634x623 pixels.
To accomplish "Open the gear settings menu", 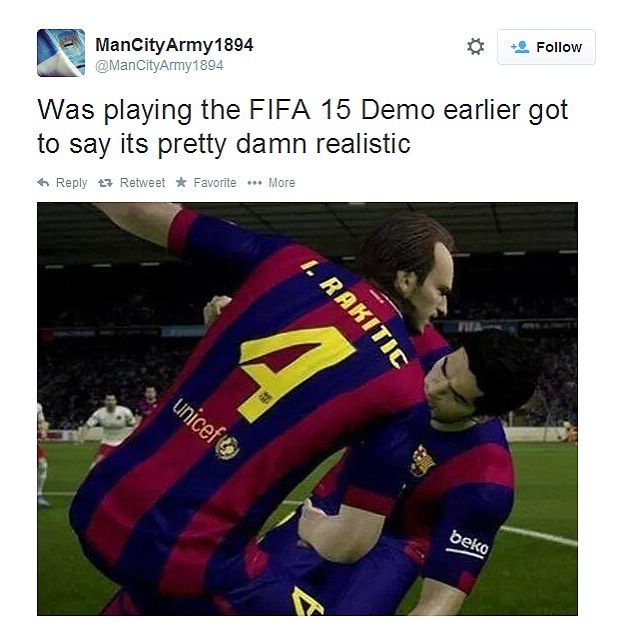I will coord(476,47).
